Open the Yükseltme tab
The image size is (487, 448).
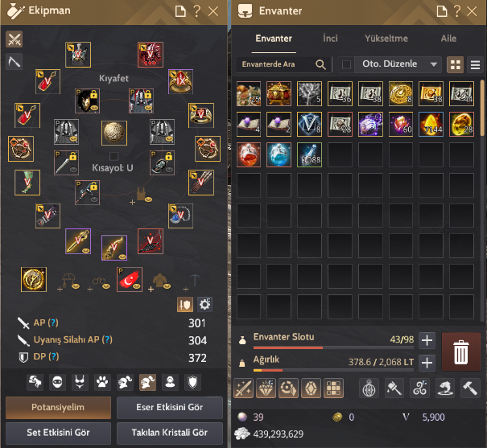(386, 39)
